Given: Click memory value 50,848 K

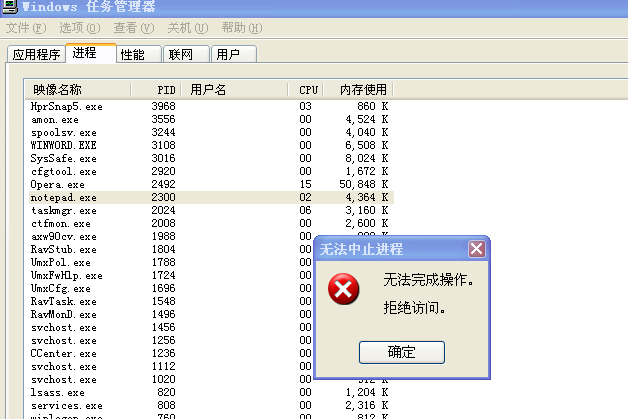Looking at the screenshot, I should point(364,184).
